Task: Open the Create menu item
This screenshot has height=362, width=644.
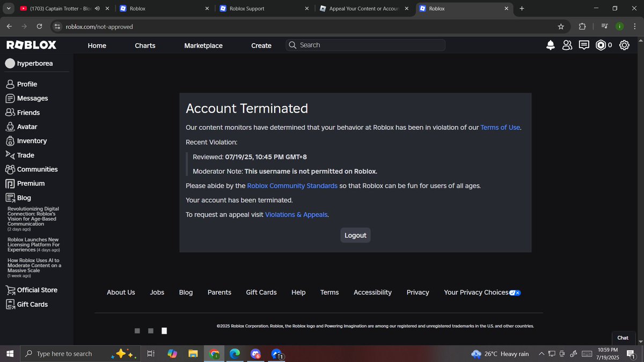Action: [261, 46]
